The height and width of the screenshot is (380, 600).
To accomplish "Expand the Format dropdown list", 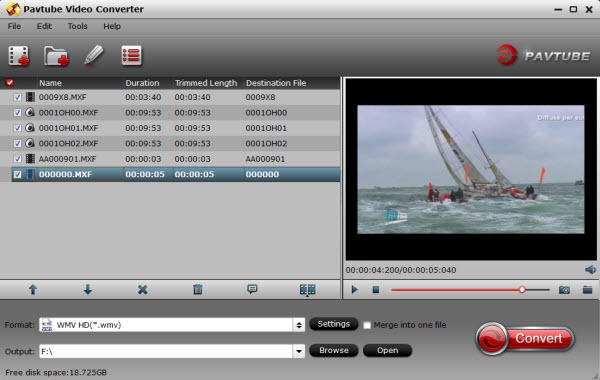I will coord(299,325).
